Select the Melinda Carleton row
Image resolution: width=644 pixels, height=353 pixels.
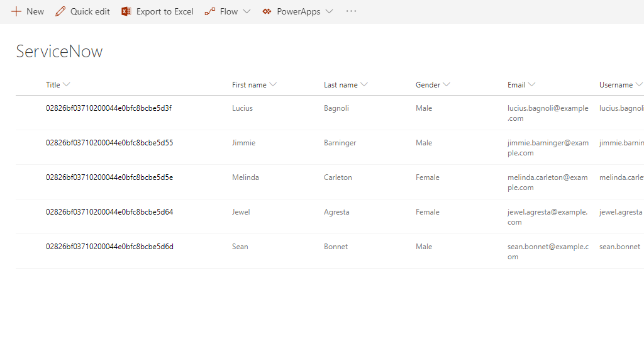tap(30, 182)
